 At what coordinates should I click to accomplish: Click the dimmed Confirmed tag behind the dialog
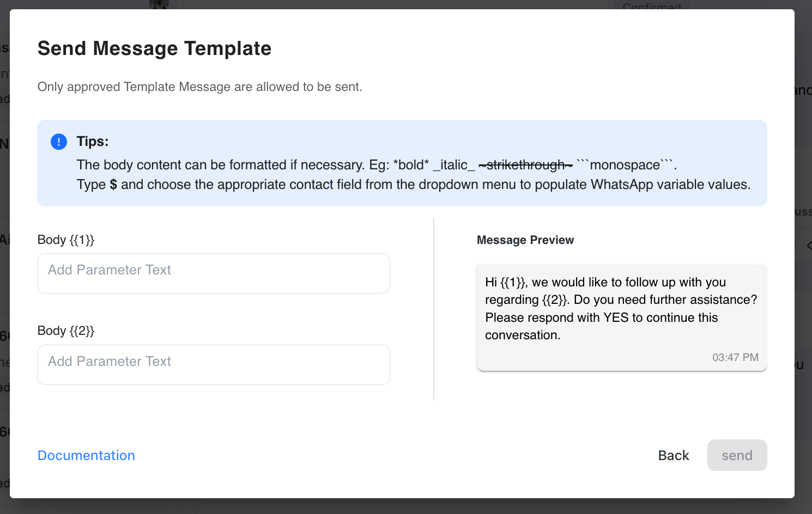pos(652,5)
